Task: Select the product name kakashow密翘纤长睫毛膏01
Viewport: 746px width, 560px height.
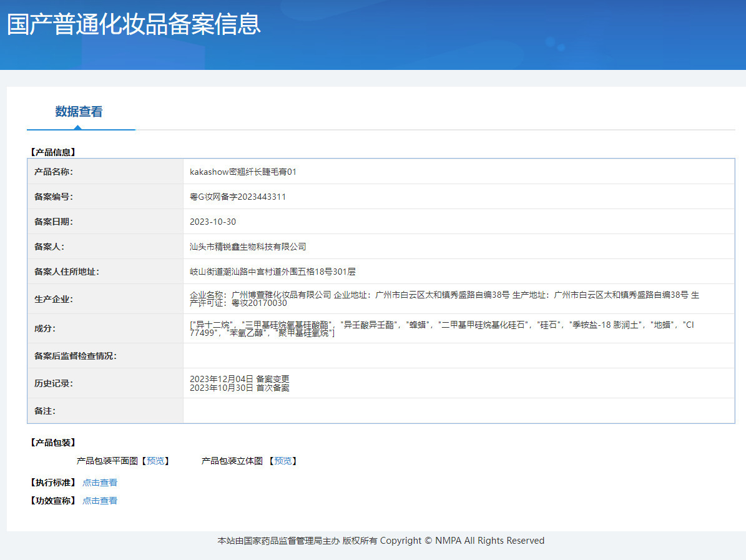Action: [243, 172]
